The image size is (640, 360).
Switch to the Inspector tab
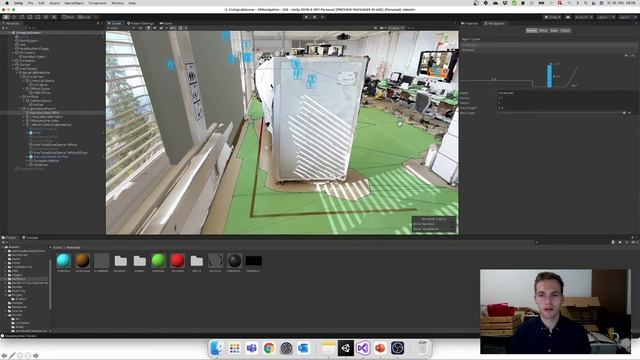tap(469, 23)
